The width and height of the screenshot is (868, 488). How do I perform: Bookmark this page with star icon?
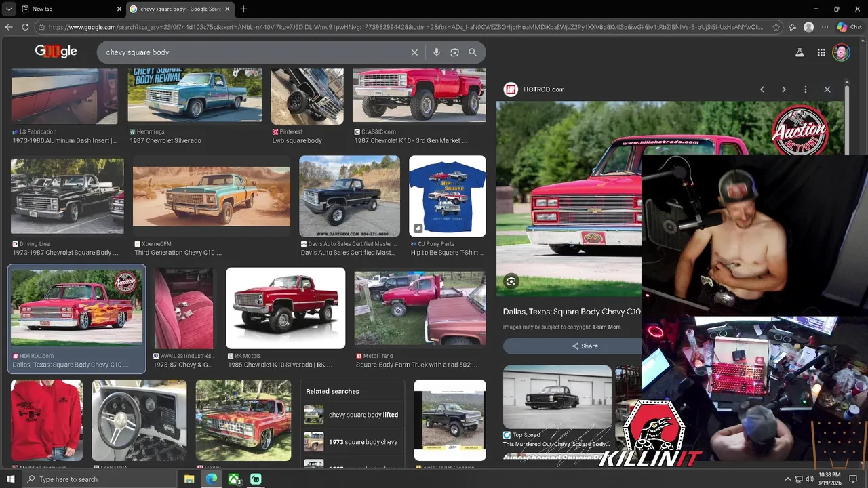click(776, 27)
